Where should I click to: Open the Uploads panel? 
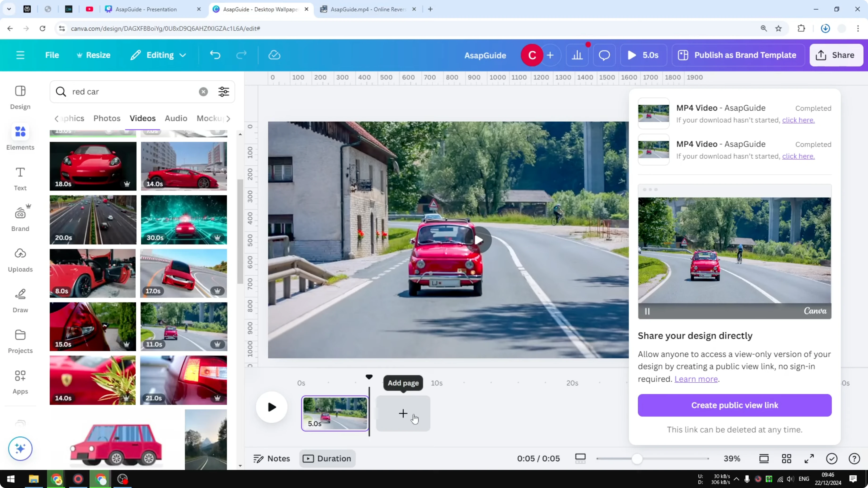(x=20, y=259)
